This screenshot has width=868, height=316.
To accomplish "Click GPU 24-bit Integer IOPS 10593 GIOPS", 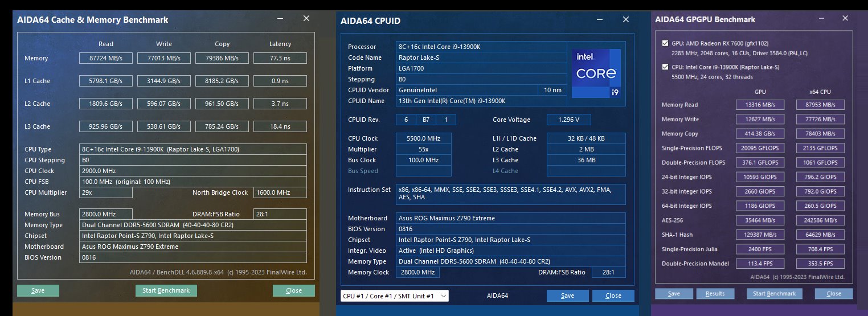I will point(760,177).
